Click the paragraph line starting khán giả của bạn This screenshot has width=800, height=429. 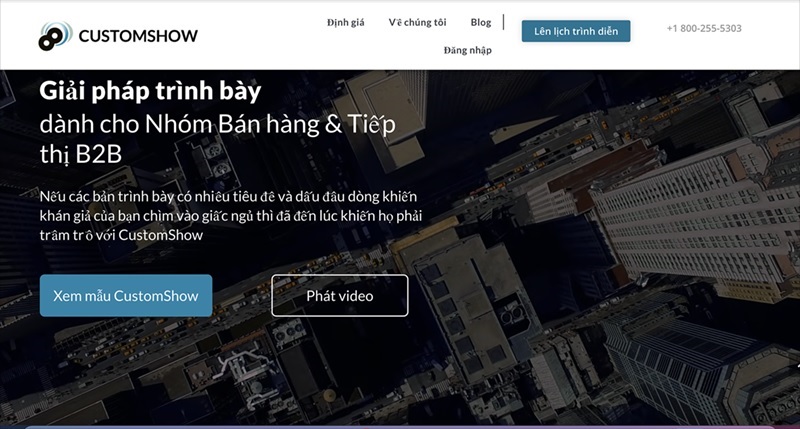click(231, 216)
